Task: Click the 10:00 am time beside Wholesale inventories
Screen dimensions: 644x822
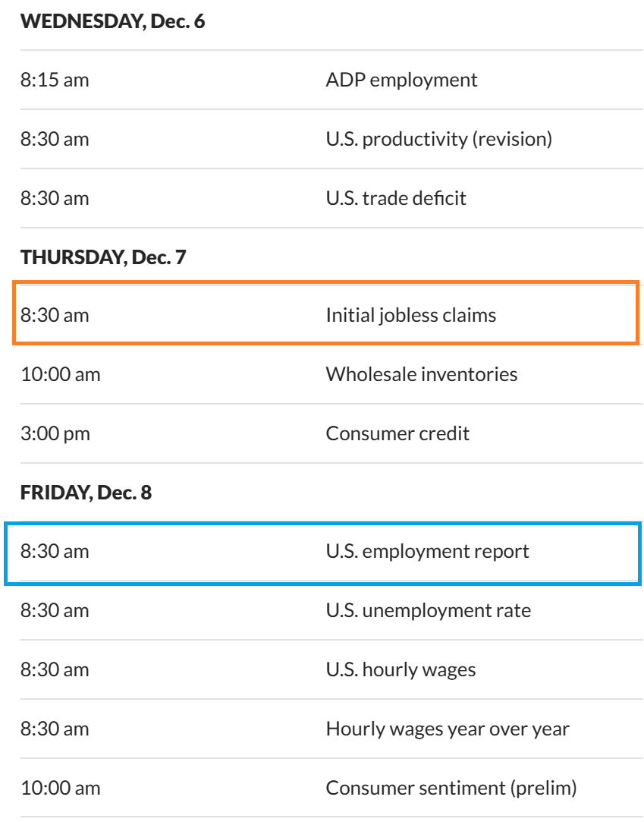Action: pos(60,374)
